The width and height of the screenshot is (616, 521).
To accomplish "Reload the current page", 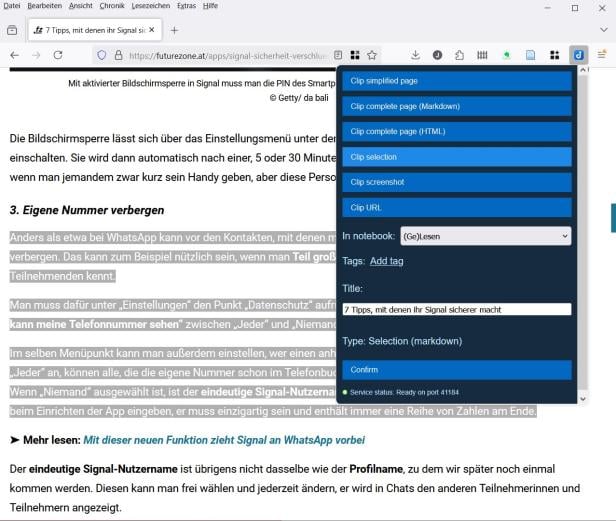I will tap(58, 55).
